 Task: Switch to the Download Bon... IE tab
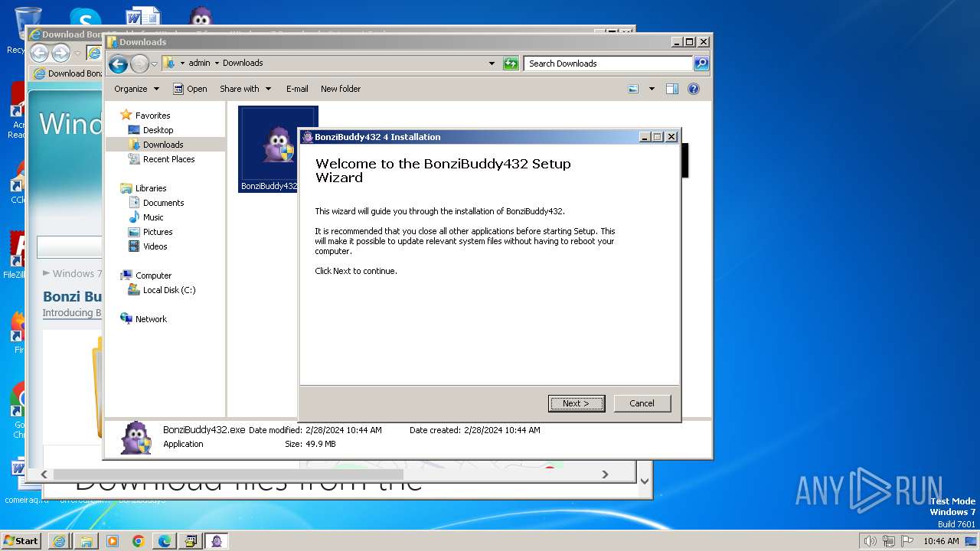[67, 73]
